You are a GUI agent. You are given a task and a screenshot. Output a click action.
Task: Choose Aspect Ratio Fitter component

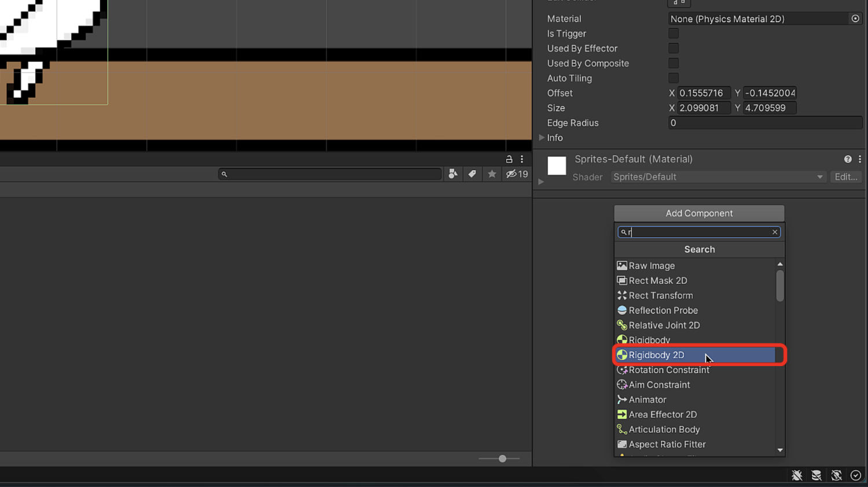tap(695, 444)
